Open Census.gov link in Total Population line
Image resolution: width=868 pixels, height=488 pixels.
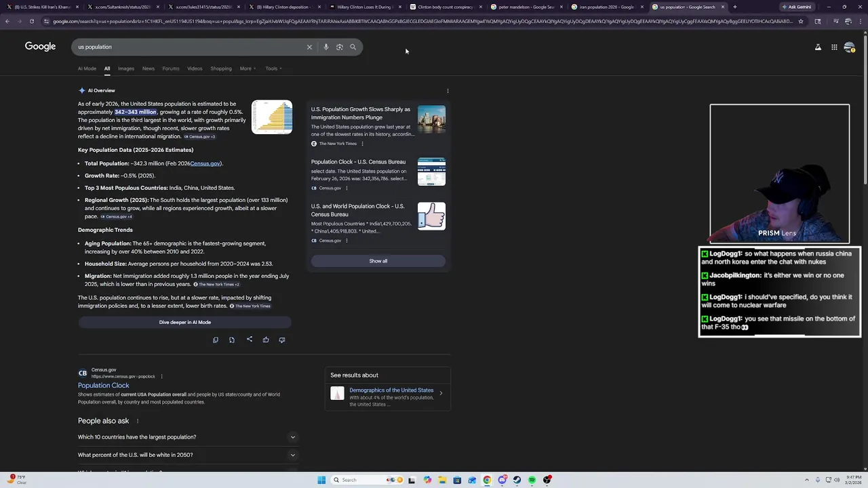coord(205,163)
